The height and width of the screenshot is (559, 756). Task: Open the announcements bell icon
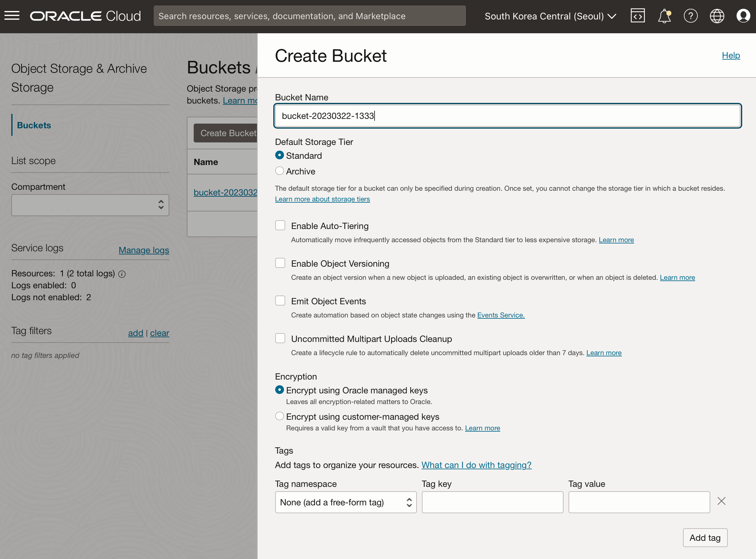click(664, 16)
